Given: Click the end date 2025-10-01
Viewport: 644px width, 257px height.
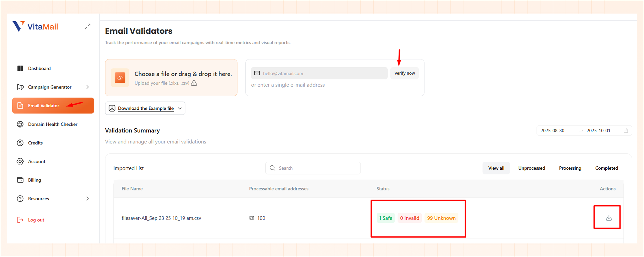Looking at the screenshot, I should click(598, 131).
